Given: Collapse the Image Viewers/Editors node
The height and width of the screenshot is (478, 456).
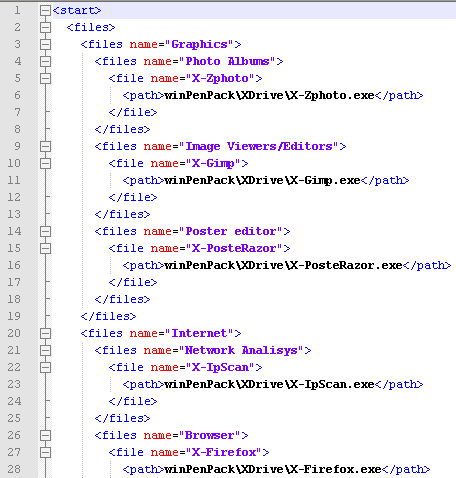Looking at the screenshot, I should click(45, 146).
